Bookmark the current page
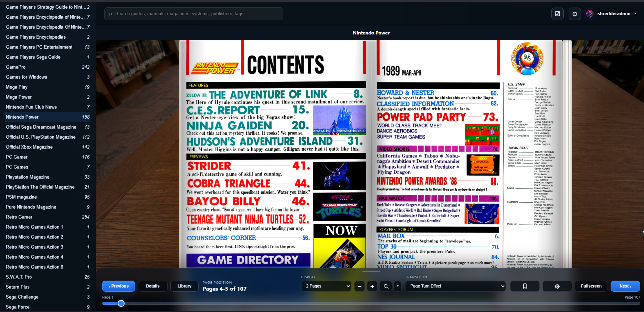The width and height of the screenshot is (644, 312). coord(525,286)
